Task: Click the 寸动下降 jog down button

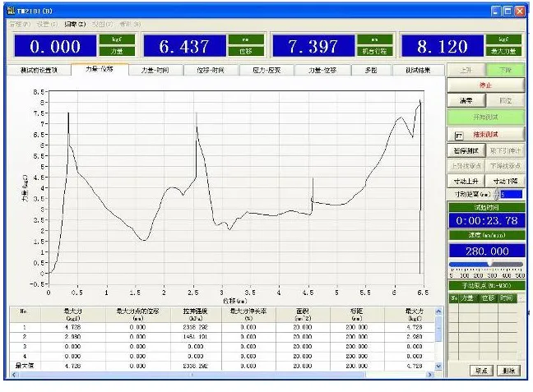Action: (503, 180)
